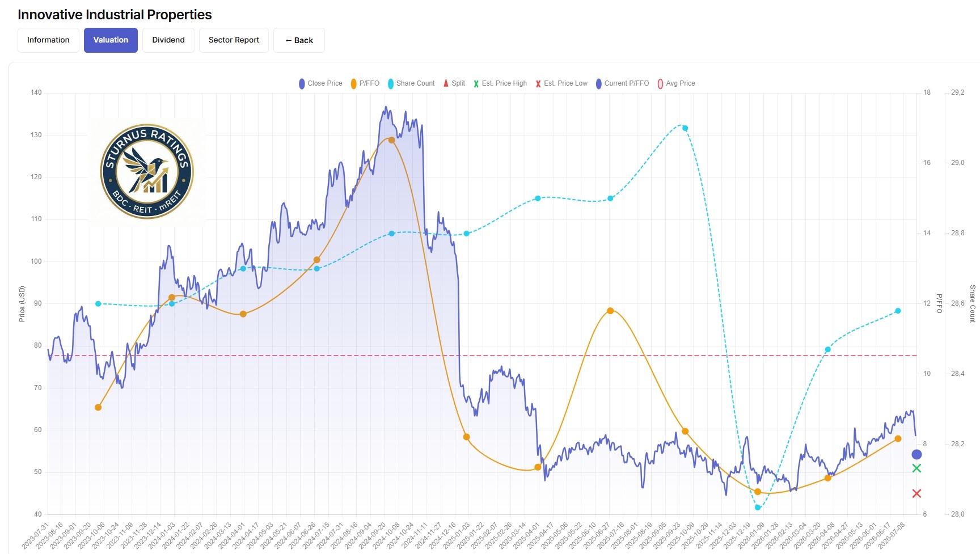Switch to the Dividend tab
The image size is (980, 554).
click(x=168, y=40)
